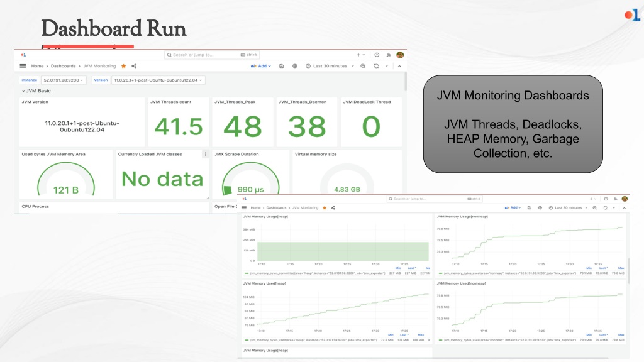The image size is (644, 362).
Task: Share the lower JVM Monitoring dashboard
Action: (x=333, y=207)
